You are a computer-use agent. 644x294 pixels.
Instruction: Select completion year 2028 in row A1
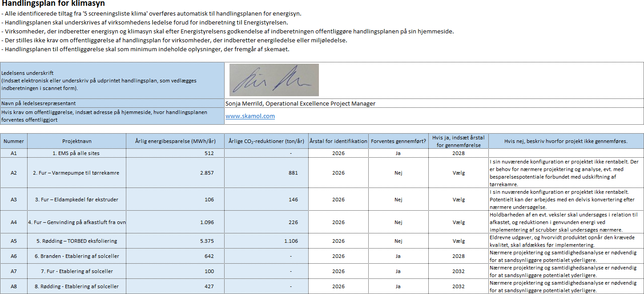459,153
